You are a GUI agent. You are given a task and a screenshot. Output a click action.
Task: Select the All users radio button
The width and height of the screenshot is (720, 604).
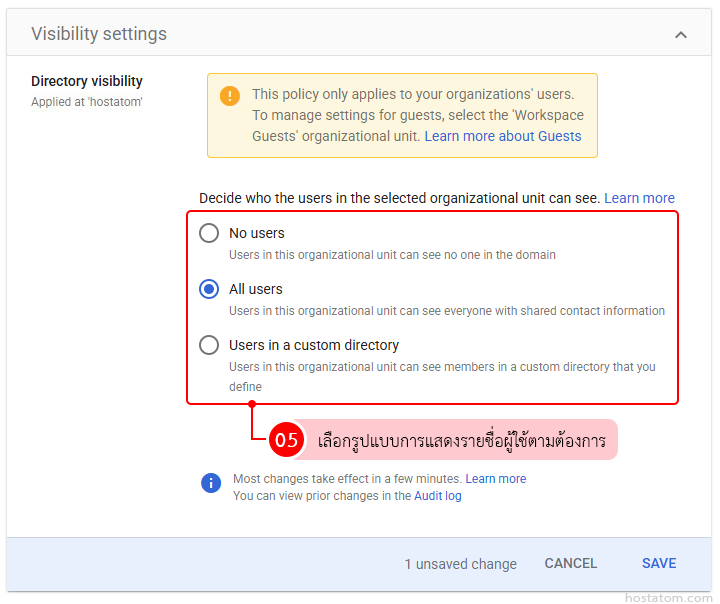tap(209, 289)
